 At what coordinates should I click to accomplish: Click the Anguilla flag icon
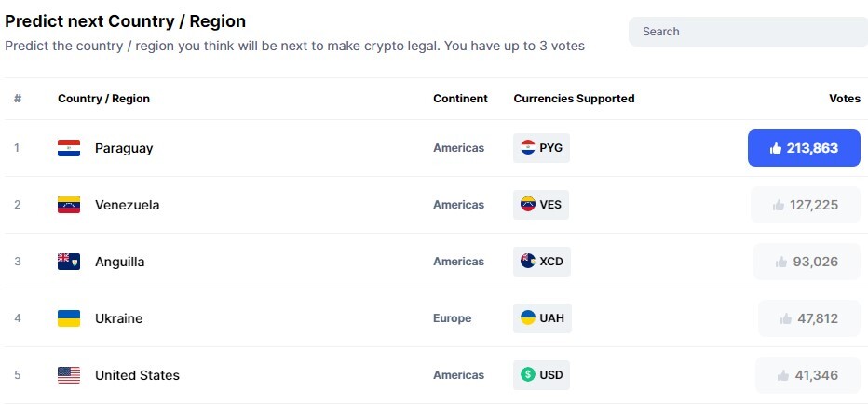point(69,262)
